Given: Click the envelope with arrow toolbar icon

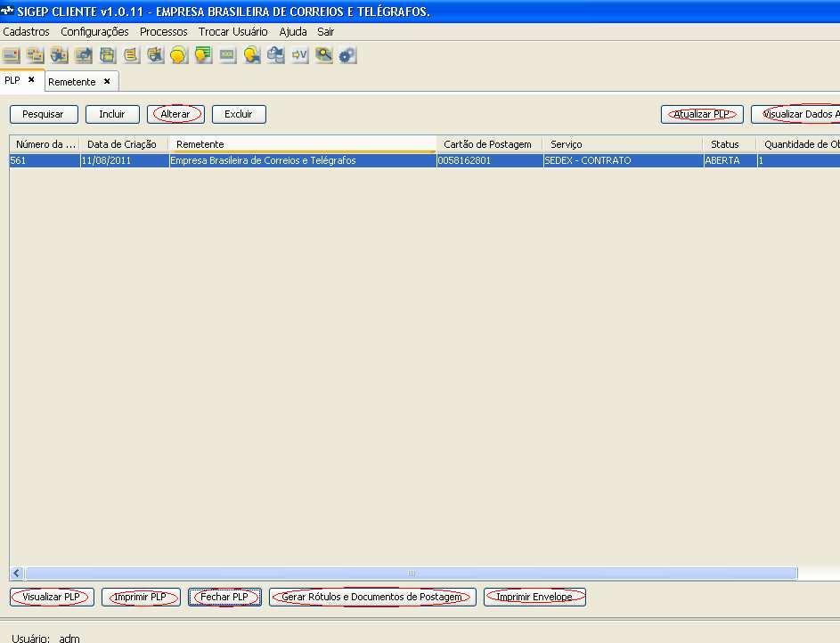Looking at the screenshot, I should [x=83, y=54].
